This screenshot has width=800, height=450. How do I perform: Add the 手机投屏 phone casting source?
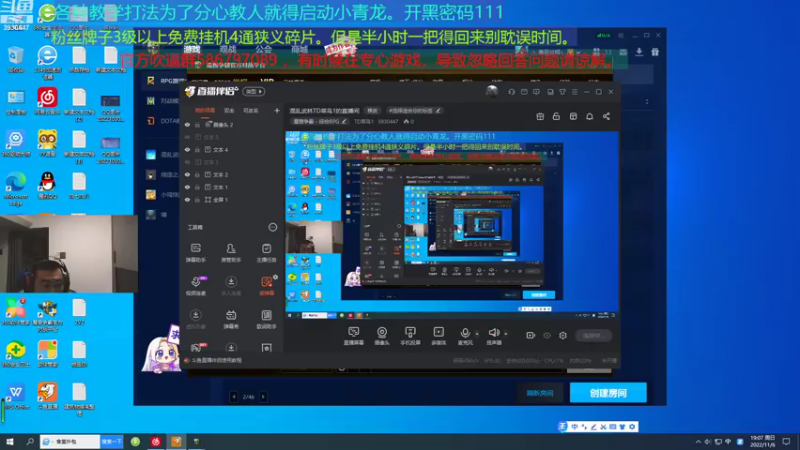coord(410,336)
